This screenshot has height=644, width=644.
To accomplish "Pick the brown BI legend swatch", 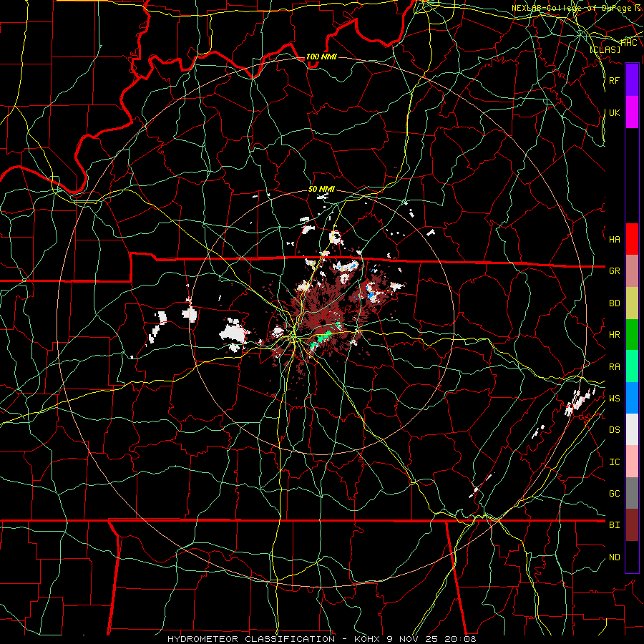I will [x=632, y=525].
